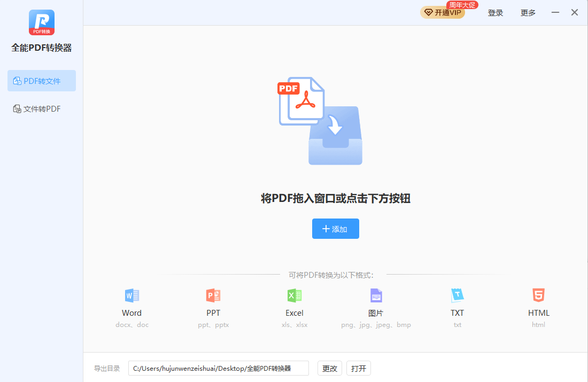Switch to the 文件转PDF tab

pyautogui.click(x=42, y=109)
